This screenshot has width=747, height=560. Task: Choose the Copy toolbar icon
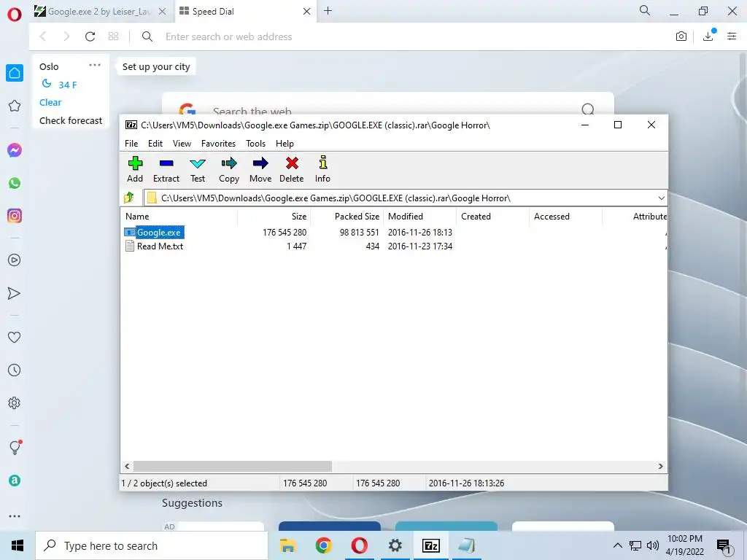pyautogui.click(x=228, y=169)
